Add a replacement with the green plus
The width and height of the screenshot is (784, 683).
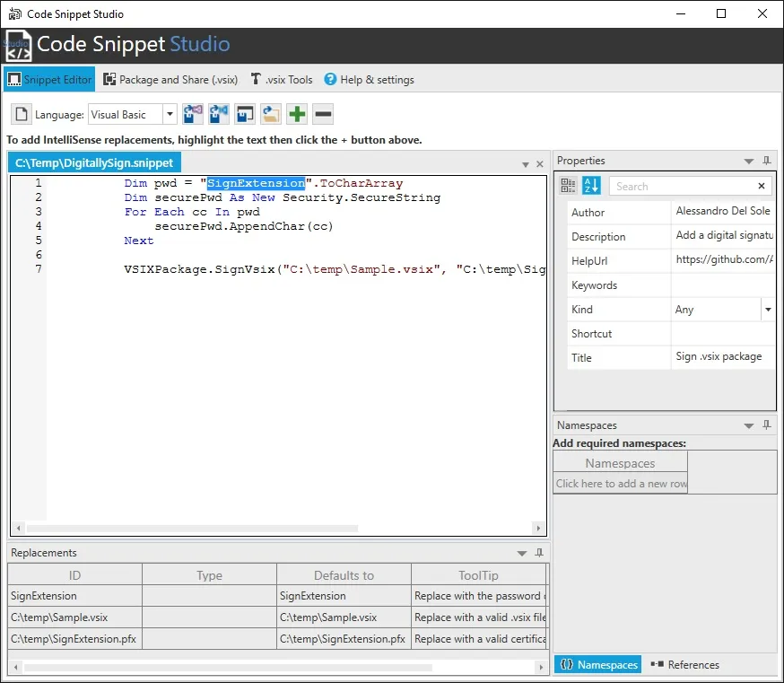(297, 115)
